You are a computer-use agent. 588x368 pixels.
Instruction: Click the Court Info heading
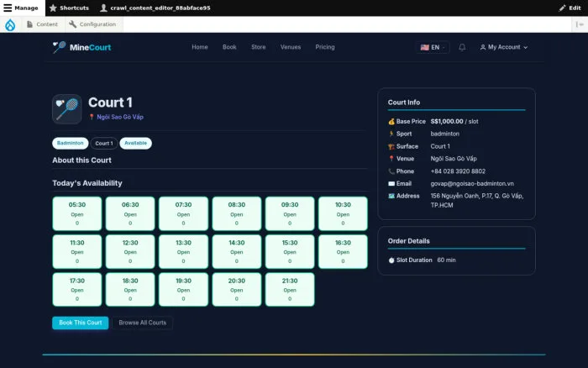(x=404, y=103)
